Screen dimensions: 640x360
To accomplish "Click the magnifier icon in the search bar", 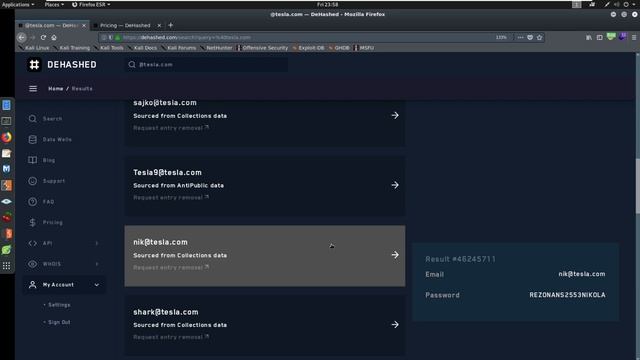I will tap(132, 64).
